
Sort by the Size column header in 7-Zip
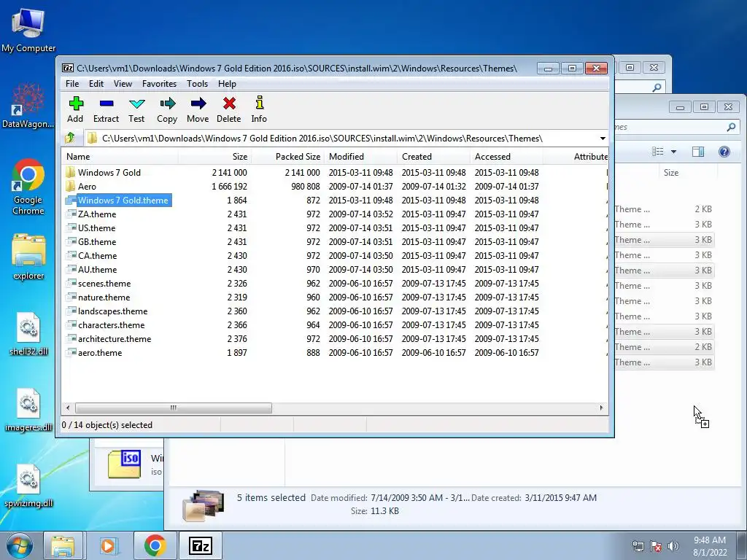tap(215, 157)
